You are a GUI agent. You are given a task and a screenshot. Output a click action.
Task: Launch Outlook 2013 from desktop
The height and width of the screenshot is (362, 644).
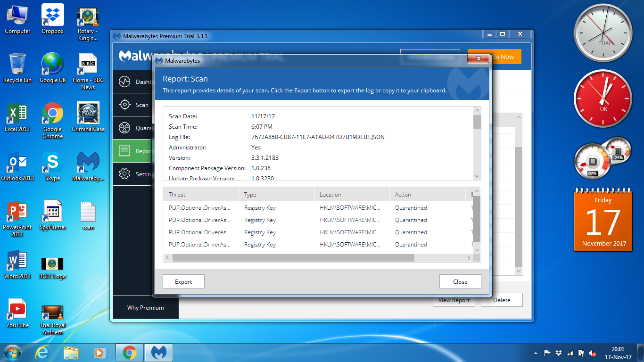click(17, 166)
